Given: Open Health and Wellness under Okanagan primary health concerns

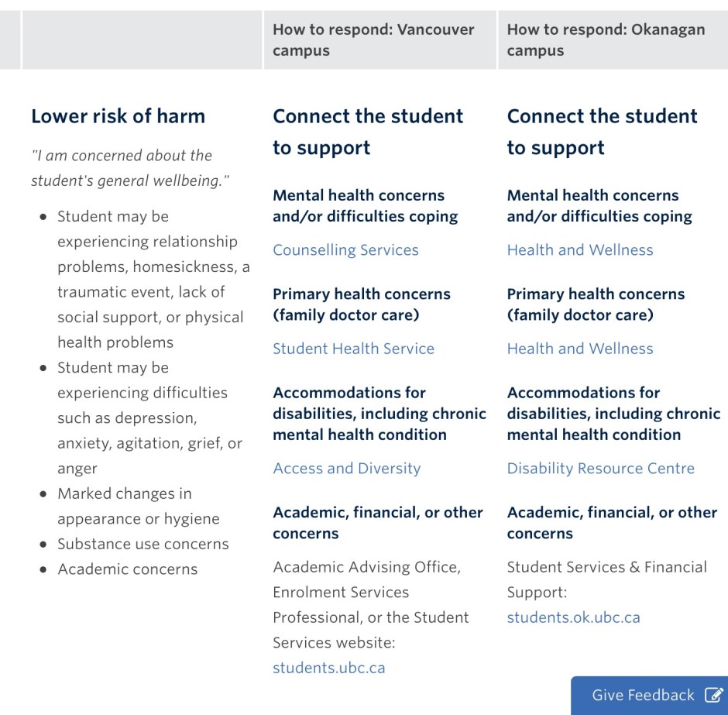Looking at the screenshot, I should (x=580, y=349).
